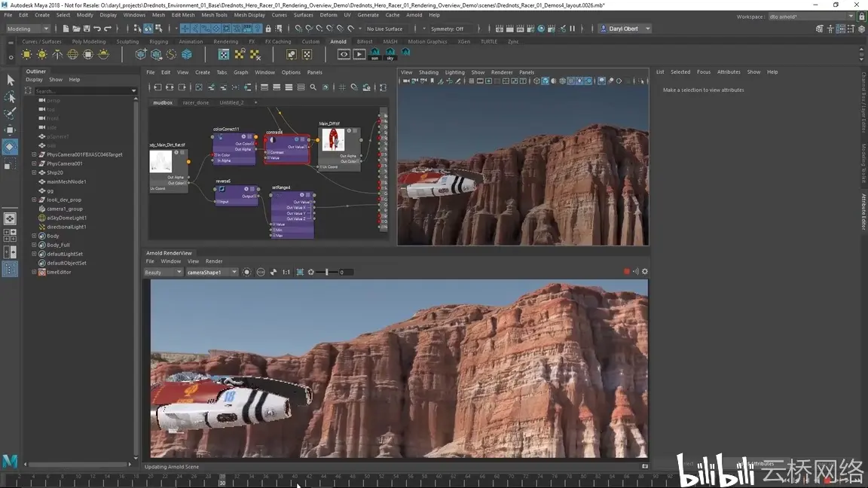
Task: Expand the Body_Full node in Outliner
Action: click(34, 245)
